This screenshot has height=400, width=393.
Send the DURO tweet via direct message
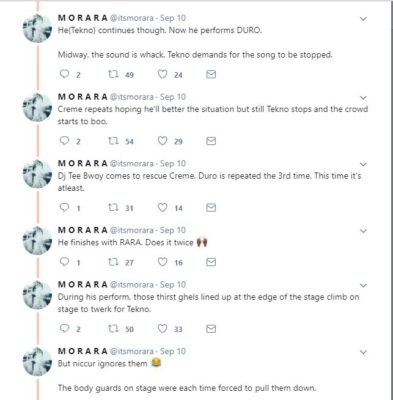pos(211,74)
